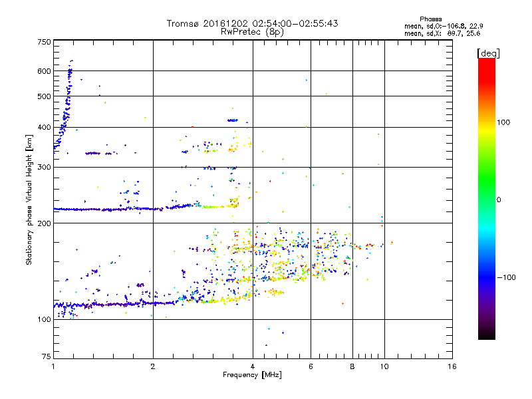Click the 'Phases' statistics heading

pyautogui.click(x=430, y=19)
